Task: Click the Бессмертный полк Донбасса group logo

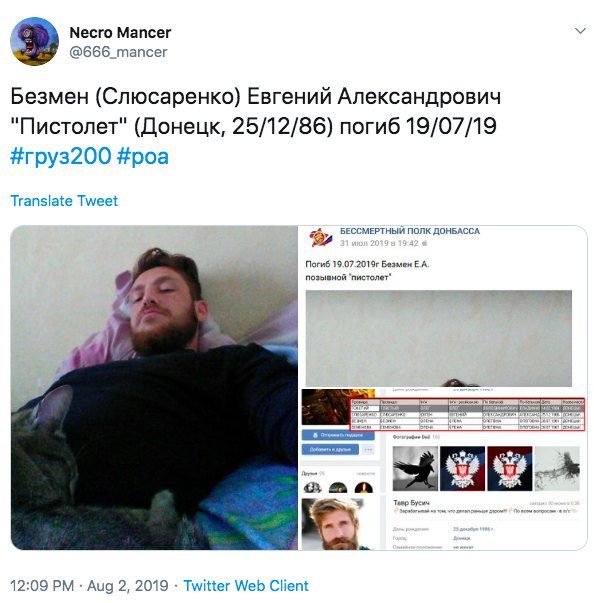Action: 320,237
